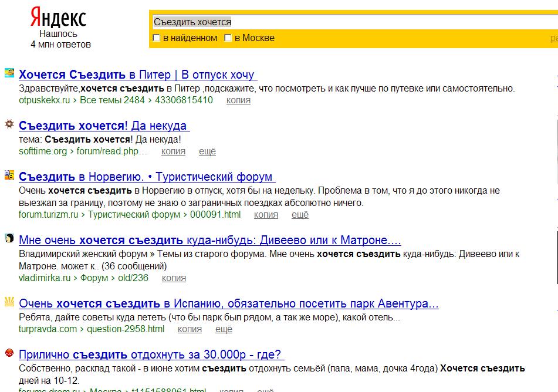This screenshot has height=392, width=558.
Task: Open 'копия' for turpravda.com result
Action: tap(190, 329)
